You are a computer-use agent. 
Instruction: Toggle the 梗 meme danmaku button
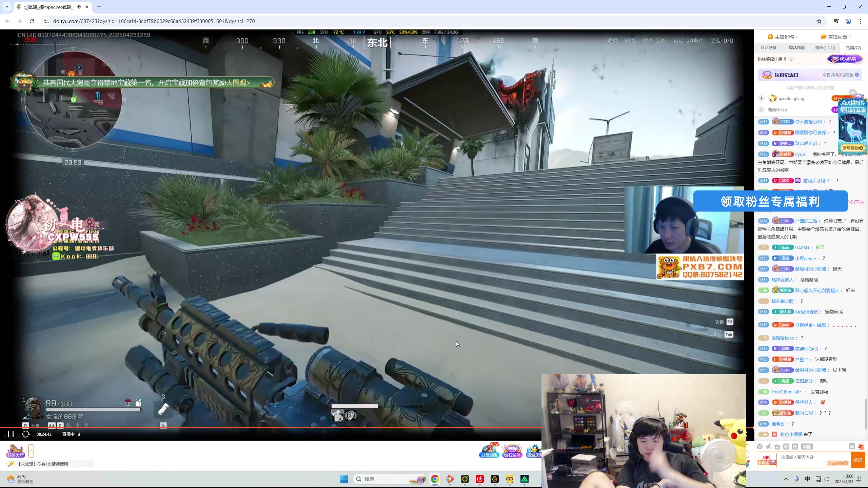click(795, 447)
